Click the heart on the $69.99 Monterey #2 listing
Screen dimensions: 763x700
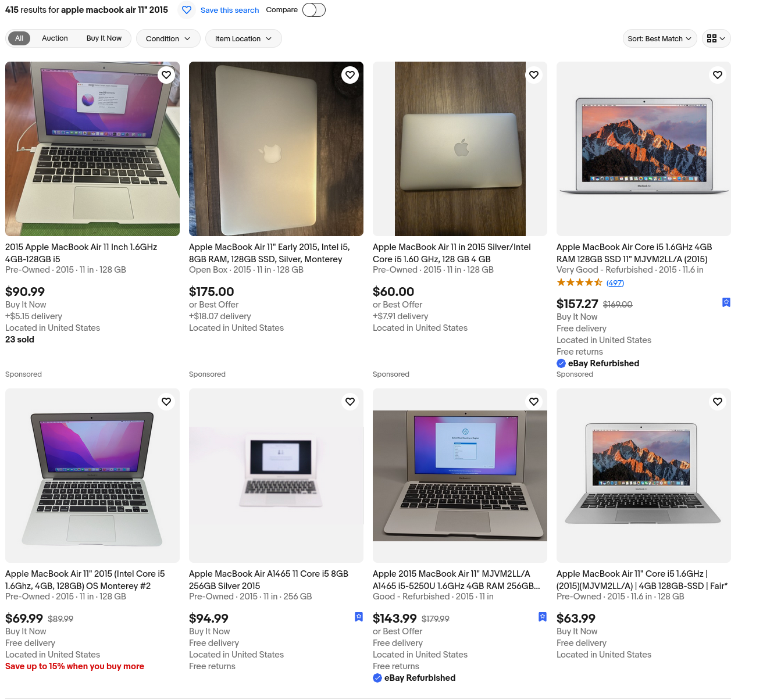pos(166,402)
